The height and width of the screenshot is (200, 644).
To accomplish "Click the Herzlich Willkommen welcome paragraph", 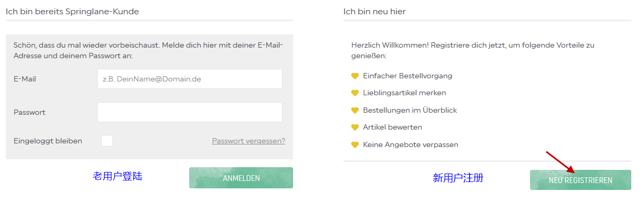I will [473, 50].
